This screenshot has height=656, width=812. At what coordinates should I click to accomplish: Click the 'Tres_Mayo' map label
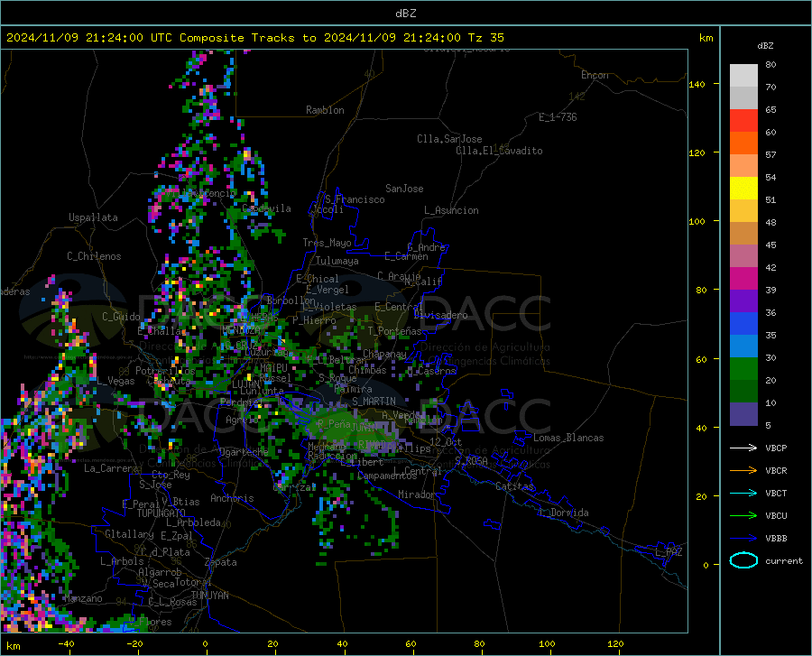(327, 243)
